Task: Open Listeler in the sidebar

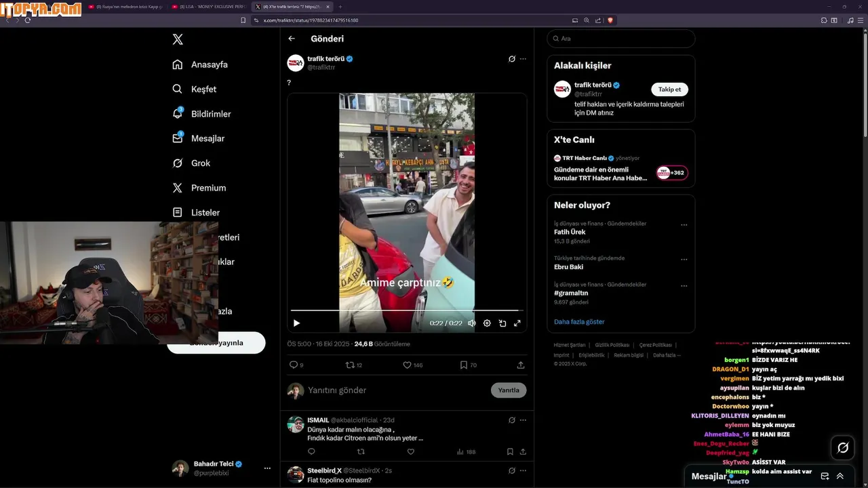Action: [196, 212]
